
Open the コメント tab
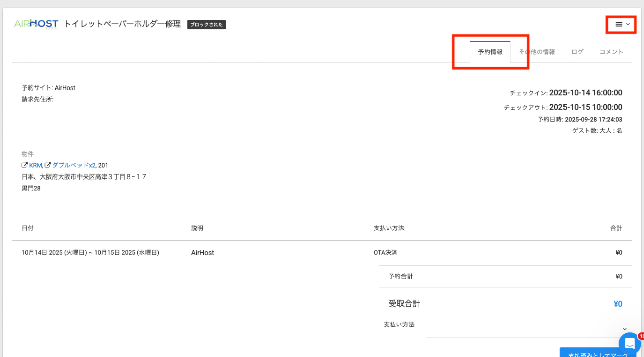tap(611, 52)
